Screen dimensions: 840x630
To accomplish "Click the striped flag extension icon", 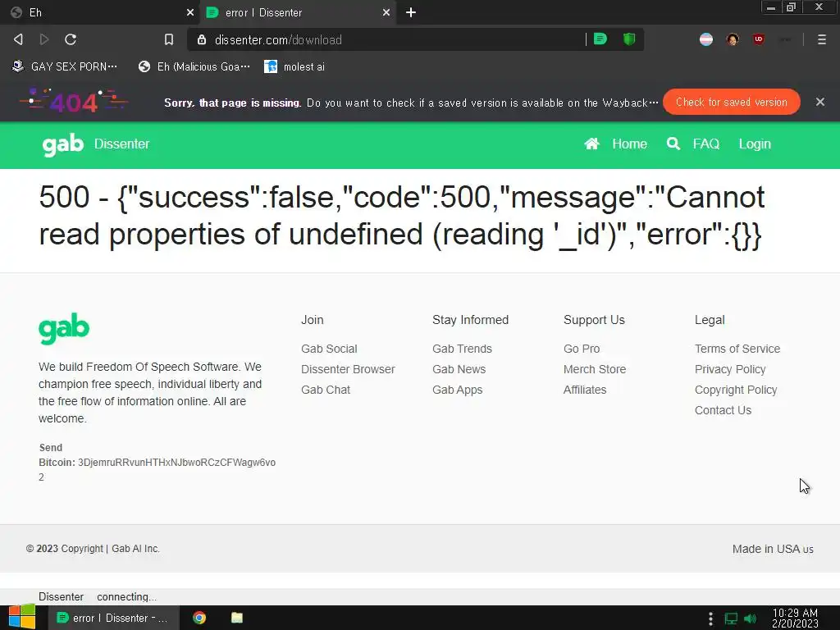I will point(706,39).
